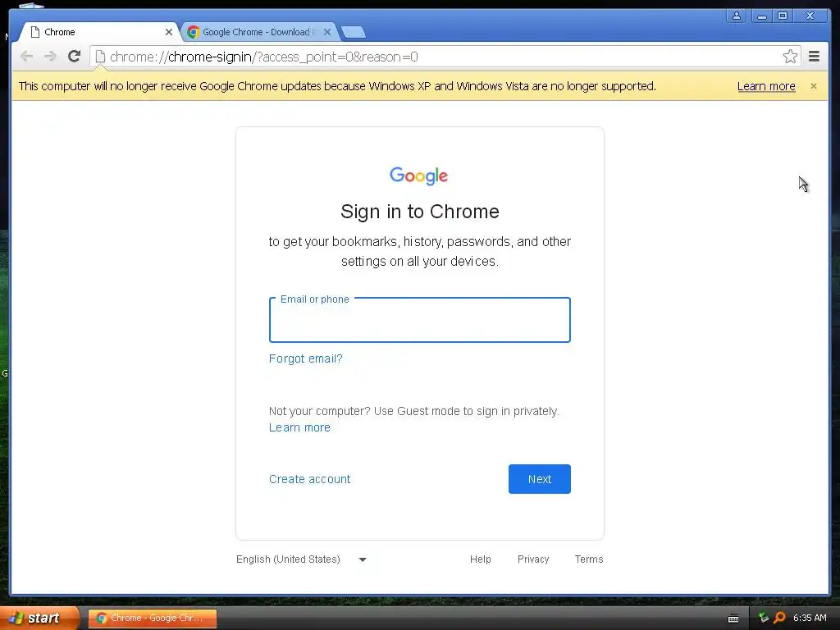Open the Create account link

[309, 479]
